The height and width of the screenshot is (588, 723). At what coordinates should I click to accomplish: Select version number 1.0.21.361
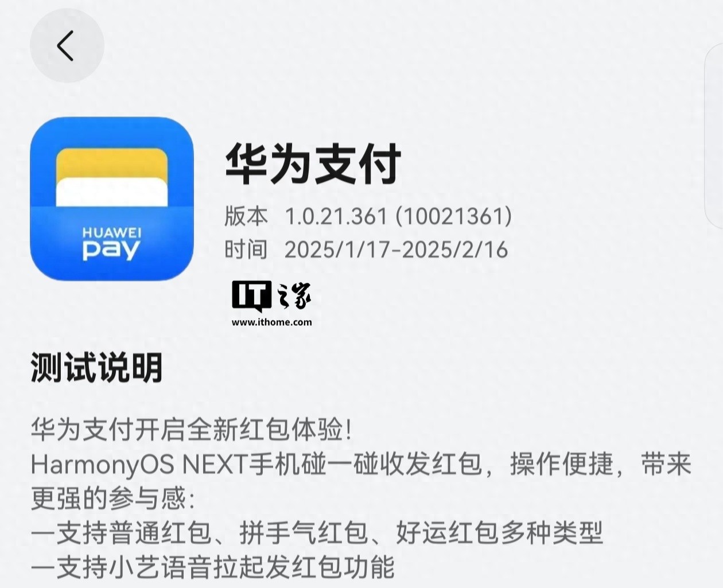(x=336, y=216)
